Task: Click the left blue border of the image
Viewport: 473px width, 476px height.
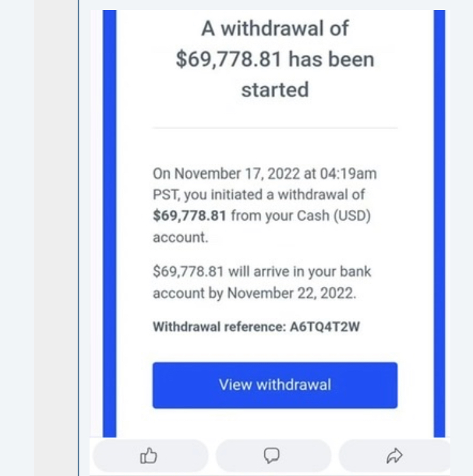Action: pyautogui.click(x=110, y=223)
